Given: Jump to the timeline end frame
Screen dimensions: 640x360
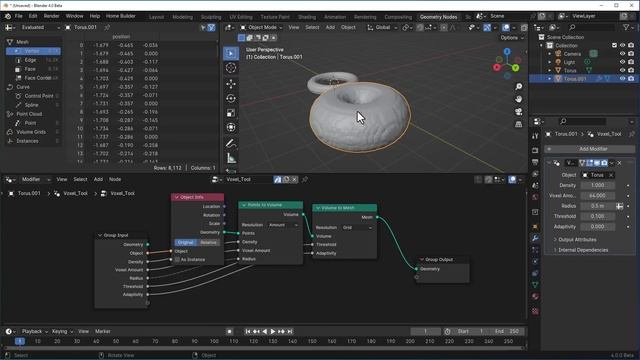Looking at the screenshot, I should pyautogui.click(x=290, y=331).
